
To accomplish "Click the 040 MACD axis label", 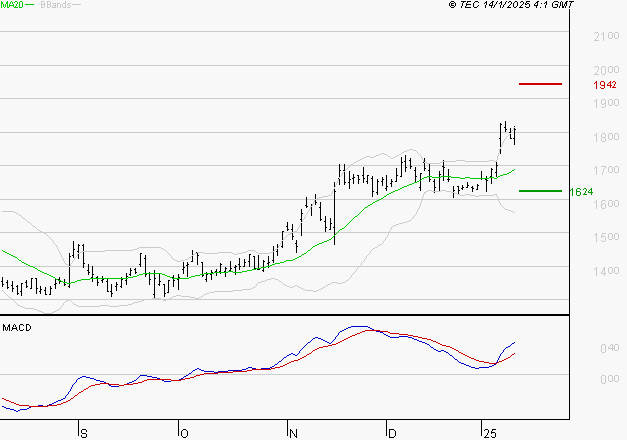I will click(609, 348).
